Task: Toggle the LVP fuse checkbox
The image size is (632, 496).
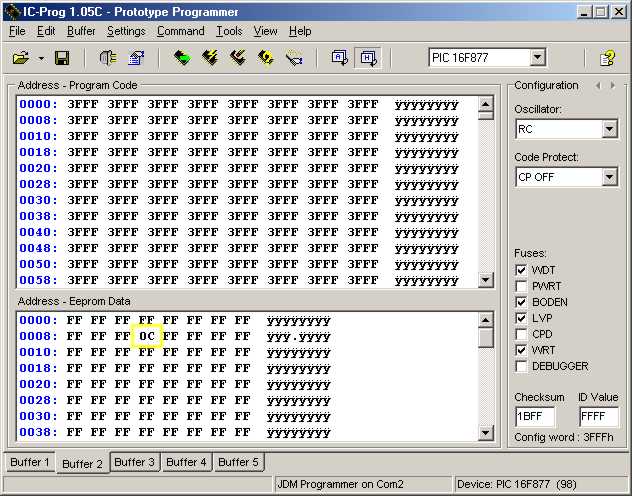Action: coord(521,318)
